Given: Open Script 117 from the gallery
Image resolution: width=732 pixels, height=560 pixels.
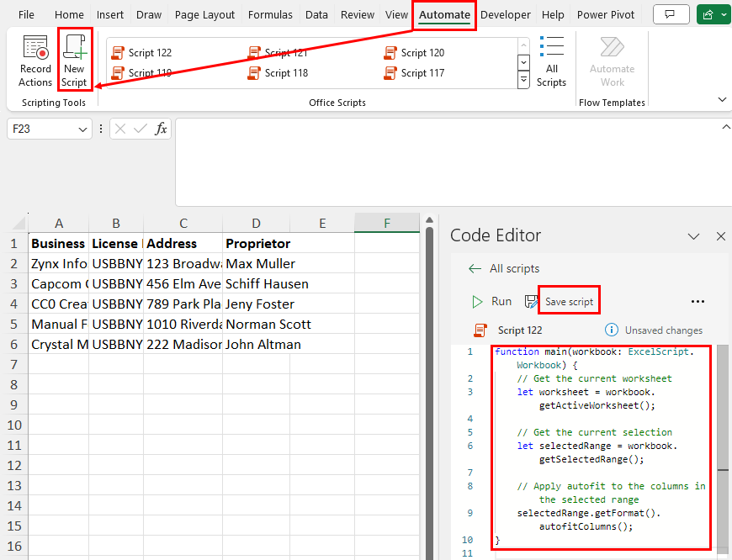Looking at the screenshot, I should pyautogui.click(x=414, y=73).
